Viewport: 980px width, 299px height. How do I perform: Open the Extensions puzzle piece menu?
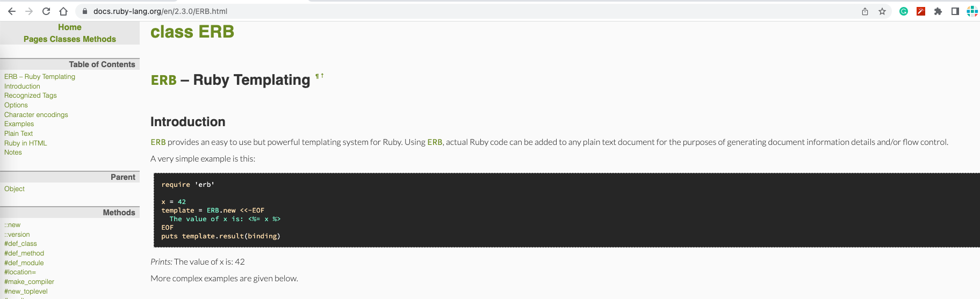[x=938, y=11]
